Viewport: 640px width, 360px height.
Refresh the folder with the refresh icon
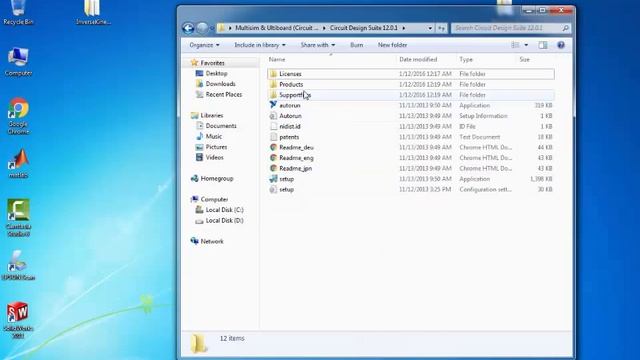tap(441, 28)
